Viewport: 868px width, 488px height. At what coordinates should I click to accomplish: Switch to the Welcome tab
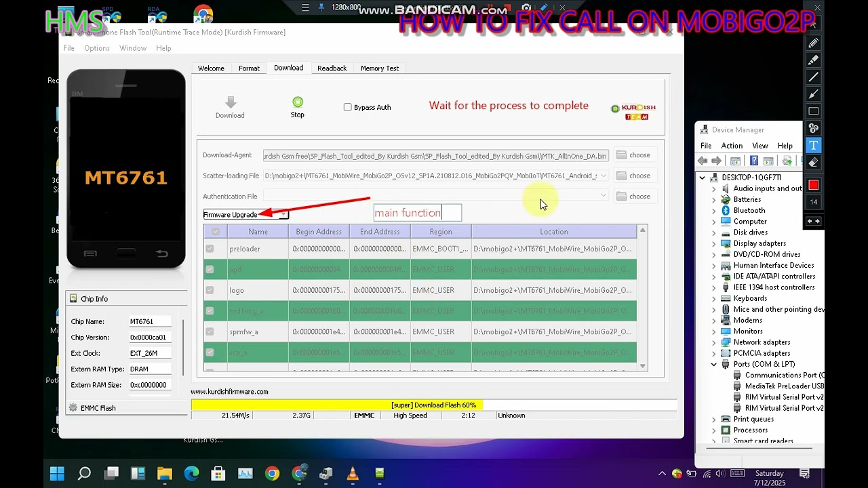point(211,68)
